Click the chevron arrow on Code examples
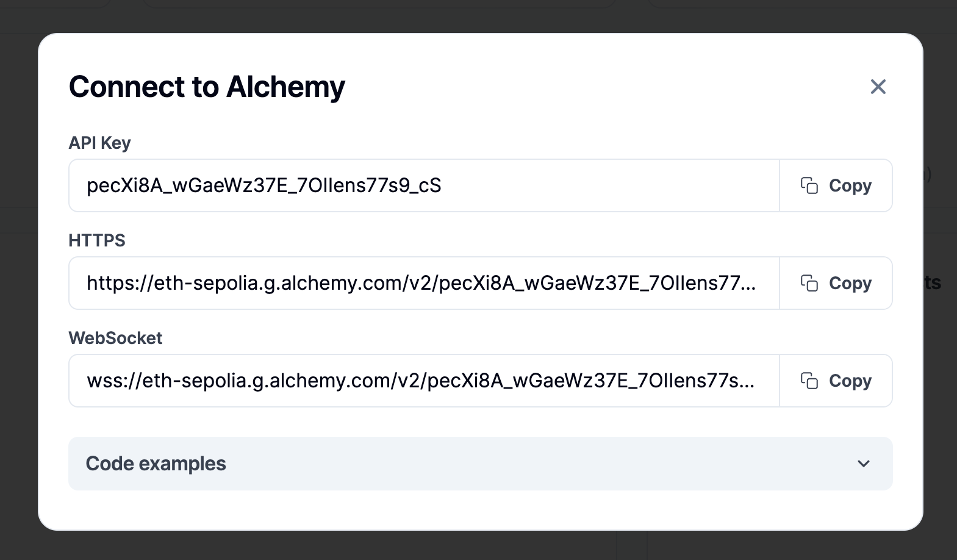 click(x=863, y=464)
